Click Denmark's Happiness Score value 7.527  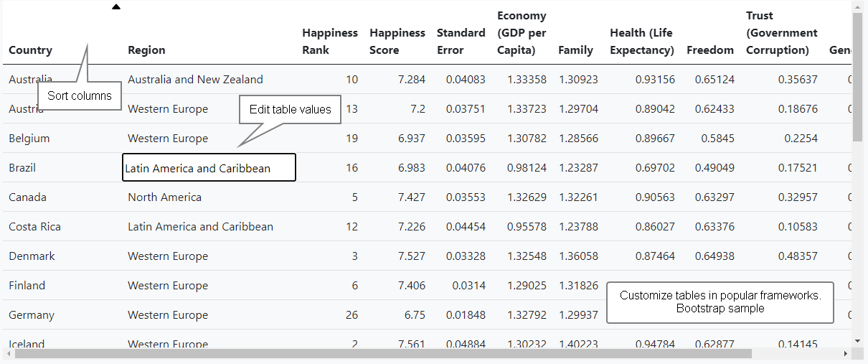point(411,256)
